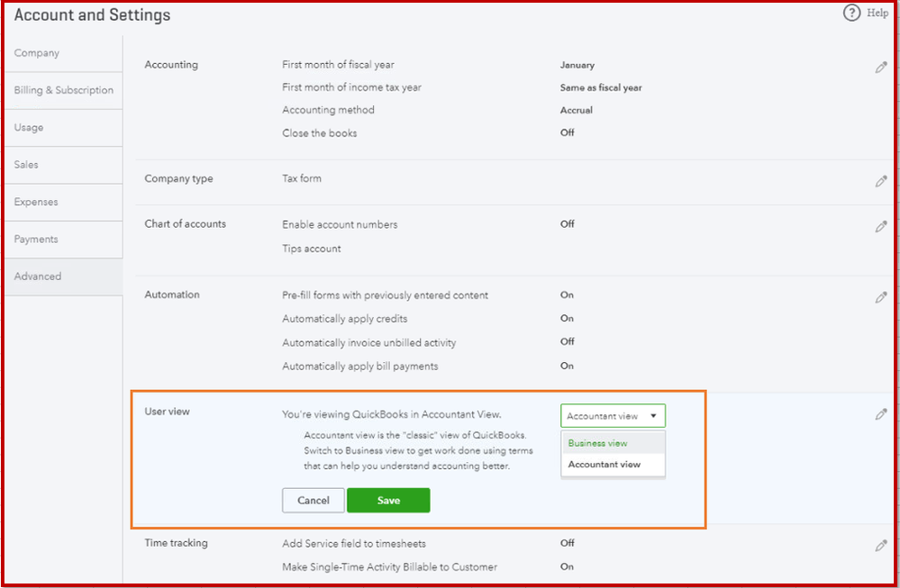This screenshot has height=588, width=900.
Task: Click the User view pencil icon
Action: [x=881, y=414]
